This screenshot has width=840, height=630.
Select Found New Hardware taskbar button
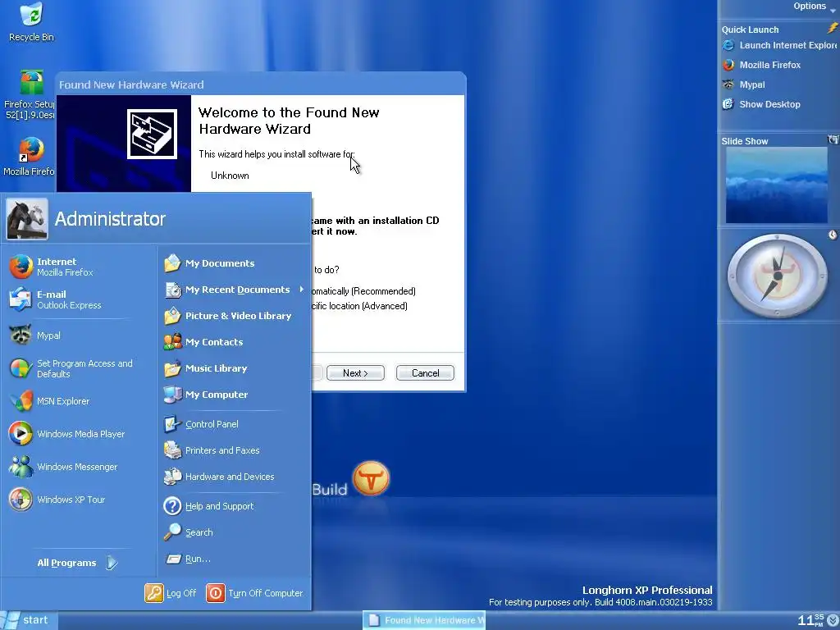[x=424, y=620]
